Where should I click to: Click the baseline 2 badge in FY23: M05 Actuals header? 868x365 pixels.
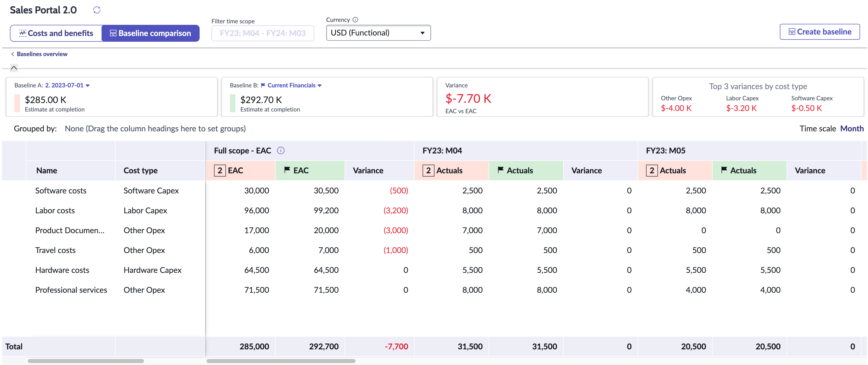click(652, 171)
